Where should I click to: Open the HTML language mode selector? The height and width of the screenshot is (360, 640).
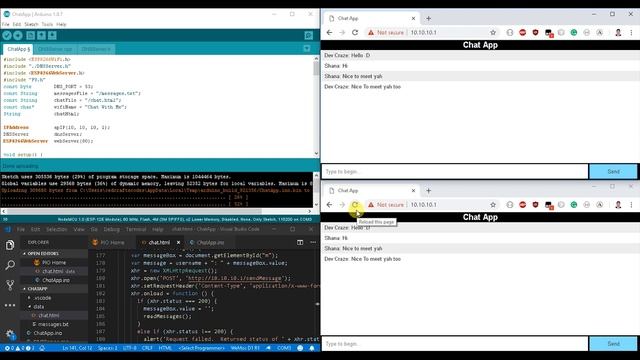(x=165, y=348)
